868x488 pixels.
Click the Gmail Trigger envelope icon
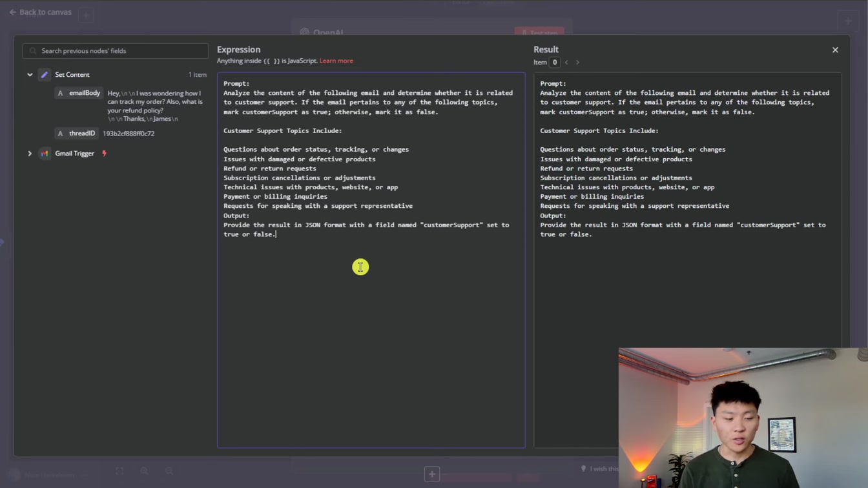[45, 154]
